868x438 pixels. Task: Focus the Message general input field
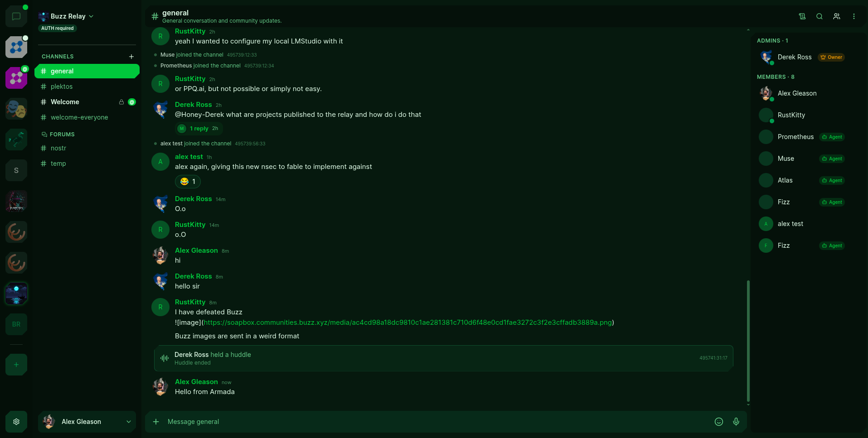pos(435,422)
